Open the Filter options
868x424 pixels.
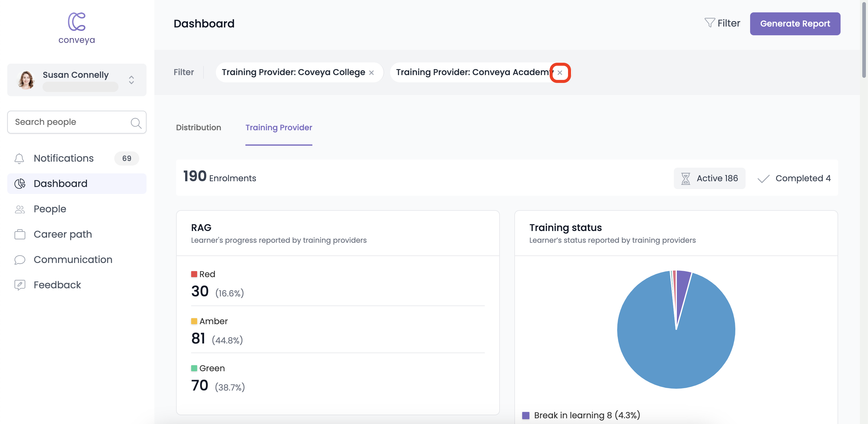[722, 23]
